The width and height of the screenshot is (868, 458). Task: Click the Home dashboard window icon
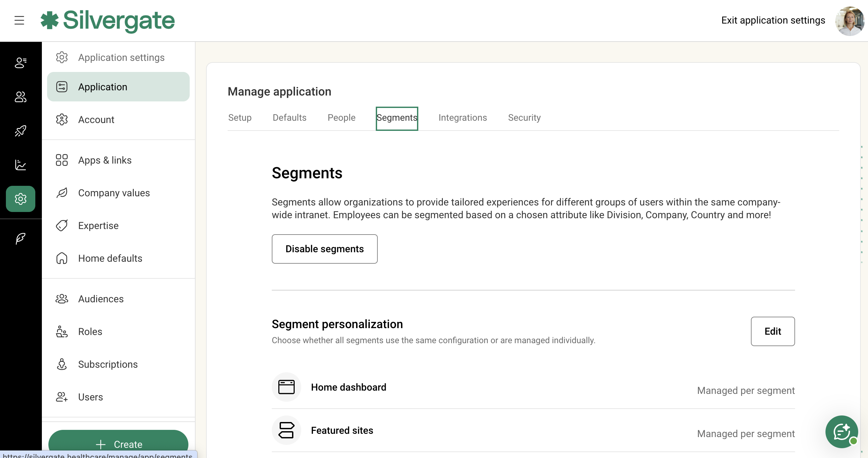click(x=286, y=387)
